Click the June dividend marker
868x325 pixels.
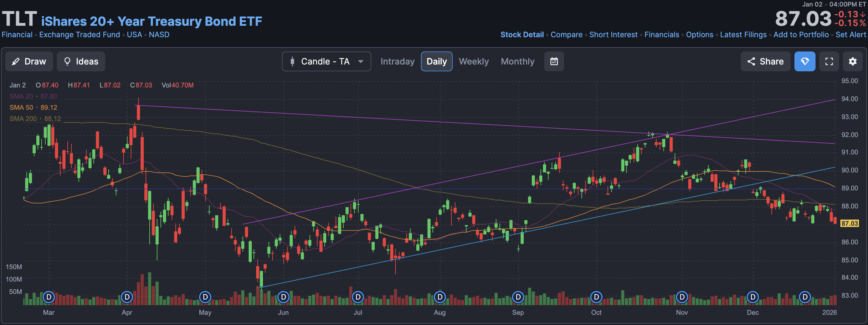tap(283, 297)
